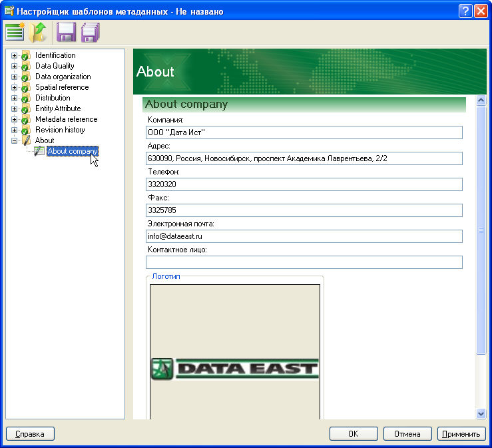
Task: Click the vertical scrollbar thumb
Action: tap(481, 230)
